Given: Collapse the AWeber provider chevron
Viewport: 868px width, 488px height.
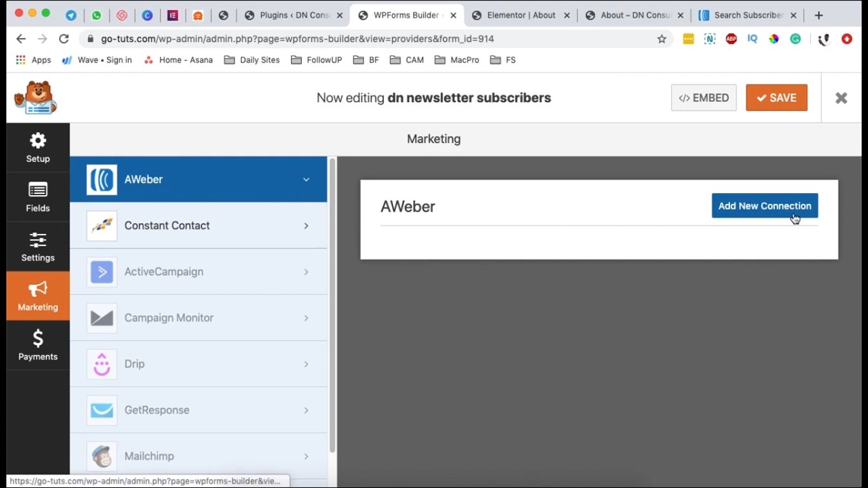Looking at the screenshot, I should [306, 180].
